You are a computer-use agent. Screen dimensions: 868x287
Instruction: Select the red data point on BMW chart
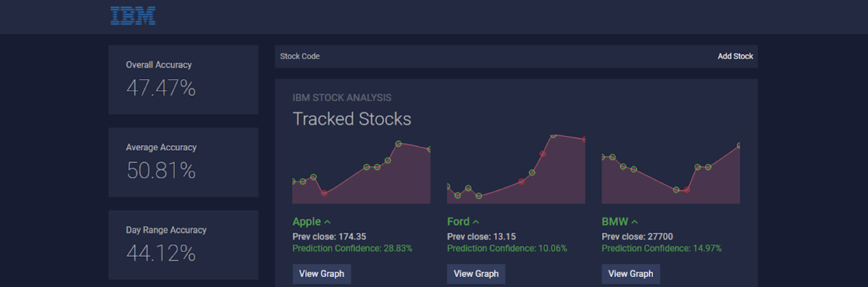[x=687, y=190]
